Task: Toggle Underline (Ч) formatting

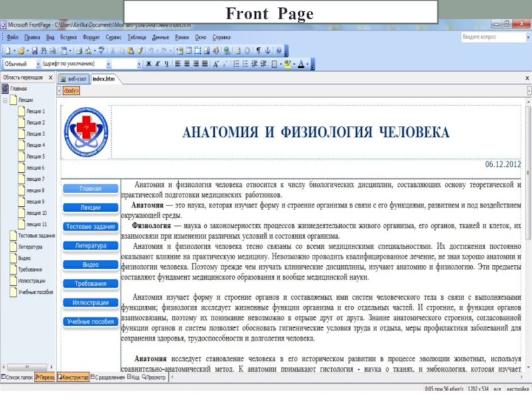Action: click(166, 64)
